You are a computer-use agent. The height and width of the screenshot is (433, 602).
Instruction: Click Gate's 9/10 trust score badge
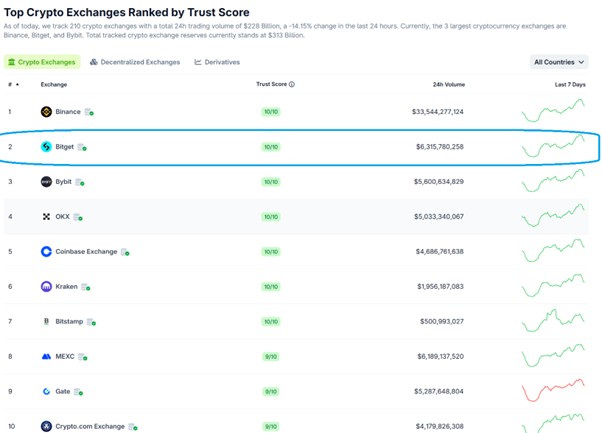click(271, 392)
